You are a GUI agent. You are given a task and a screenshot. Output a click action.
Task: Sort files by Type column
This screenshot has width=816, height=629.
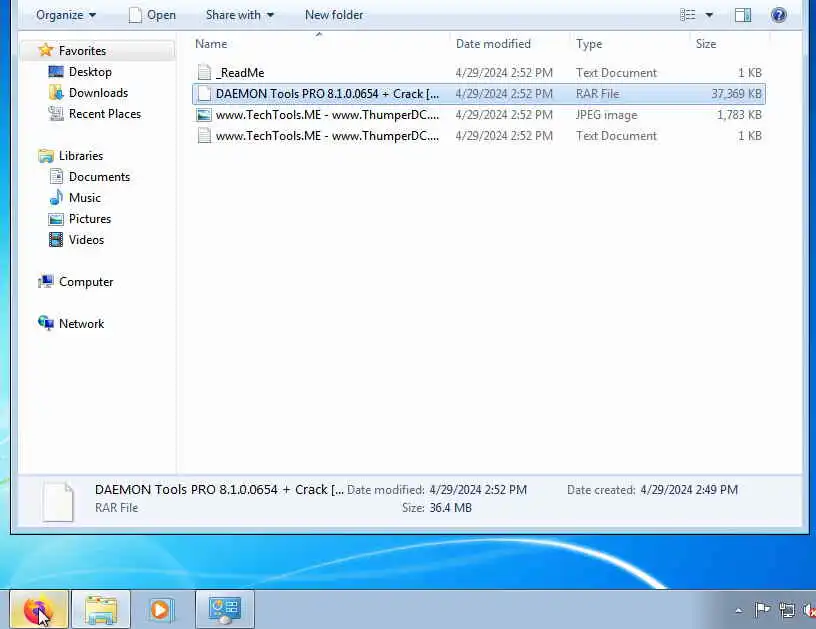[589, 44]
